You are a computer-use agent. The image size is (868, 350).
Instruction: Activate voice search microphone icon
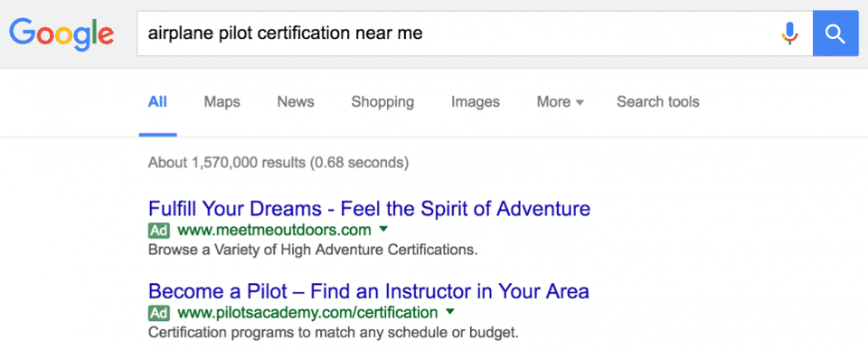tap(790, 33)
